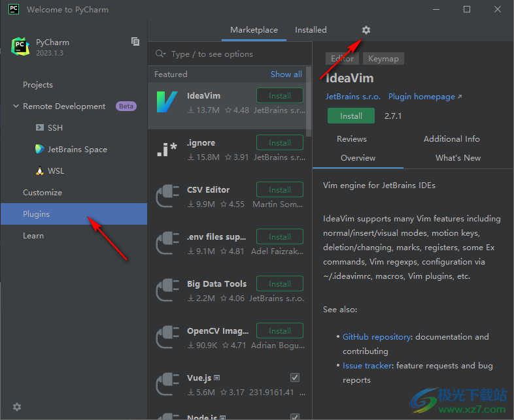
Task: Collapse the Remote Development section
Action: coord(16,106)
